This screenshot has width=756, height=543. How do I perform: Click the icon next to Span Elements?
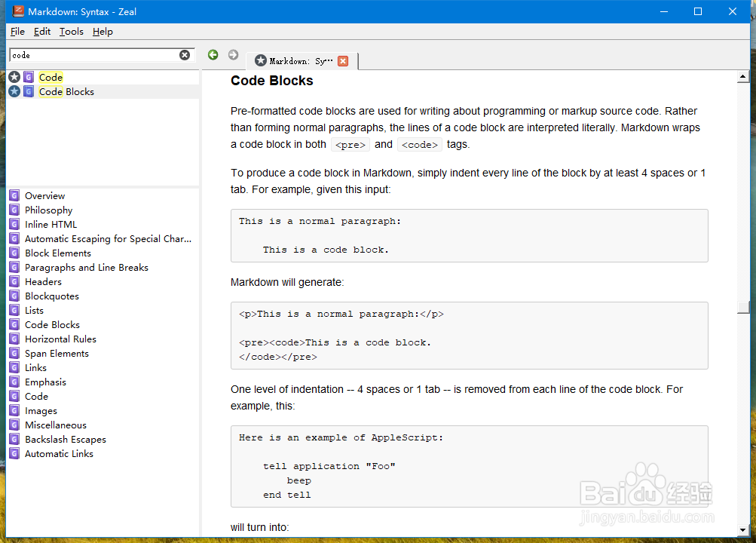click(14, 354)
